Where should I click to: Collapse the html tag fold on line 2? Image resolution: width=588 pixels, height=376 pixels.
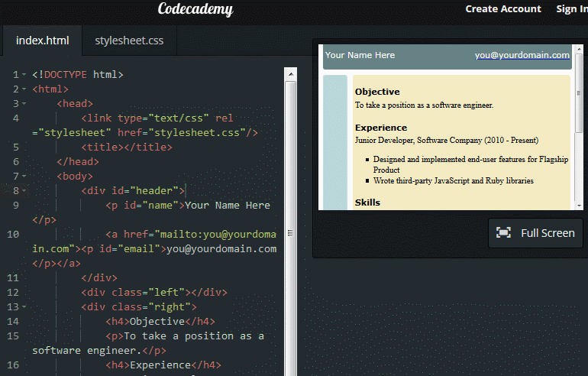(24, 89)
